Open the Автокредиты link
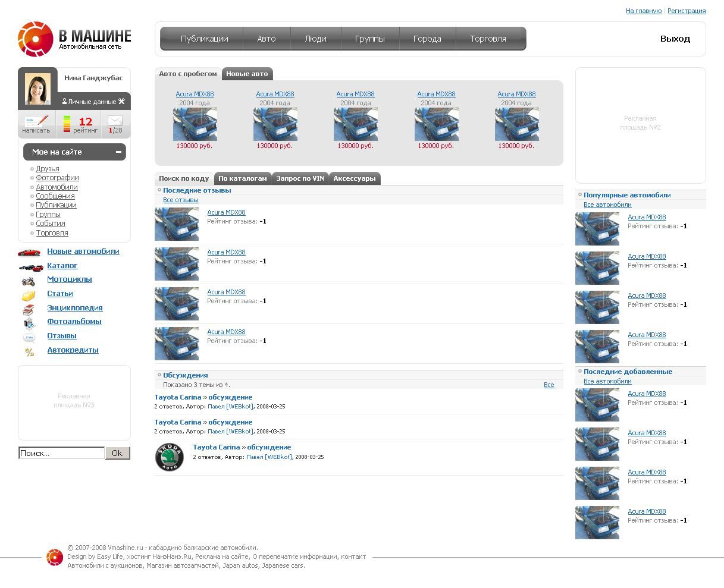Screen dimensions: 724x588 (x=73, y=350)
